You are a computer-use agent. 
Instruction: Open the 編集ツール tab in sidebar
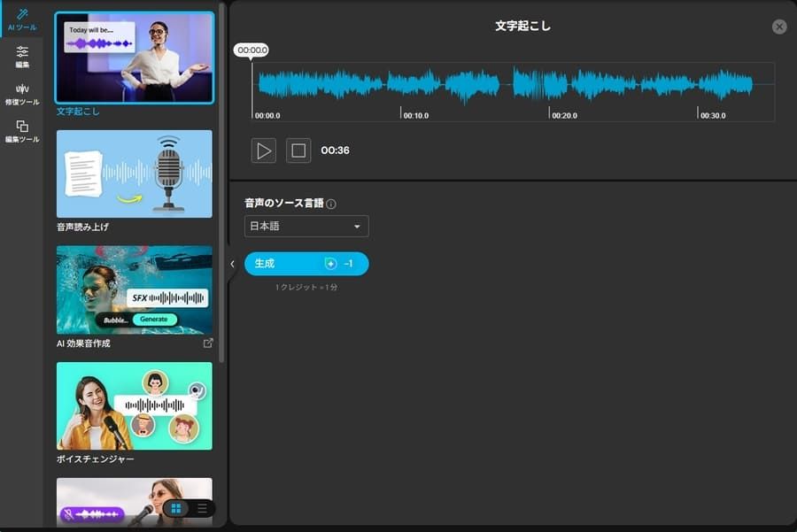point(22,131)
